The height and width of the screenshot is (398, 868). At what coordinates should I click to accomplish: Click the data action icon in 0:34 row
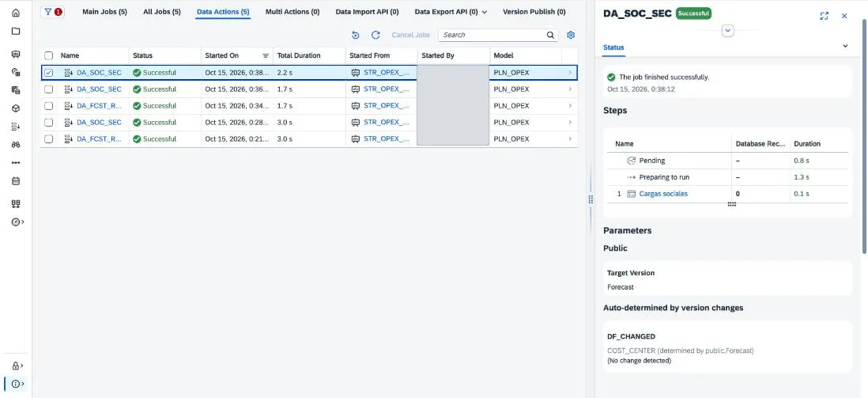coord(69,106)
